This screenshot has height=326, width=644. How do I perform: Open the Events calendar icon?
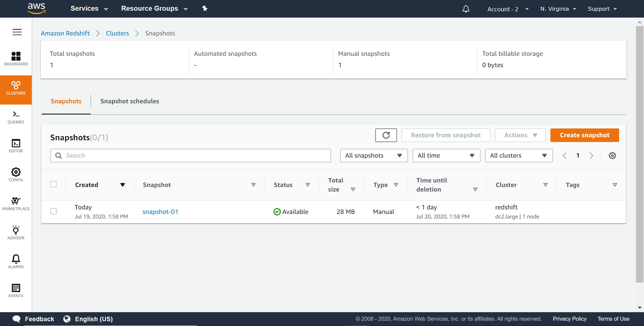pos(16,290)
